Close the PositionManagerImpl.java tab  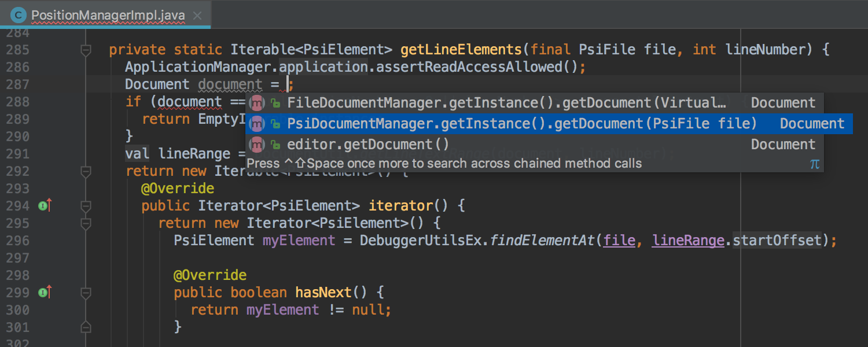pos(197,14)
